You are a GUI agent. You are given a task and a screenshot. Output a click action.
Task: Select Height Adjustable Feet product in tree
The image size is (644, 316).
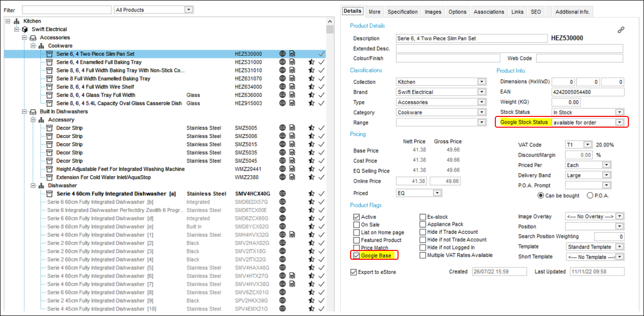120,169
